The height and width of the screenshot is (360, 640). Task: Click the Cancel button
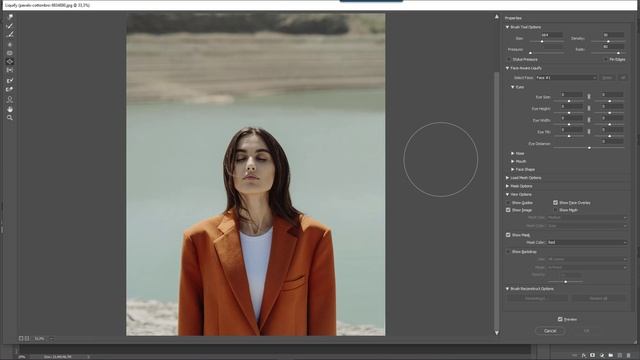[x=550, y=331]
